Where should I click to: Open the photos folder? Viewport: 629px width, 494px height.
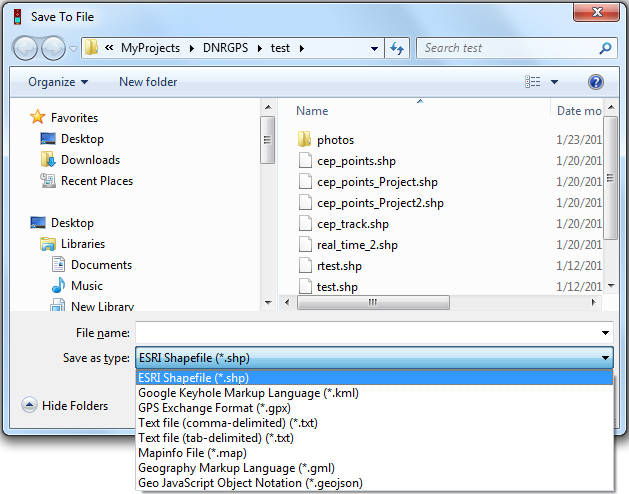(326, 140)
